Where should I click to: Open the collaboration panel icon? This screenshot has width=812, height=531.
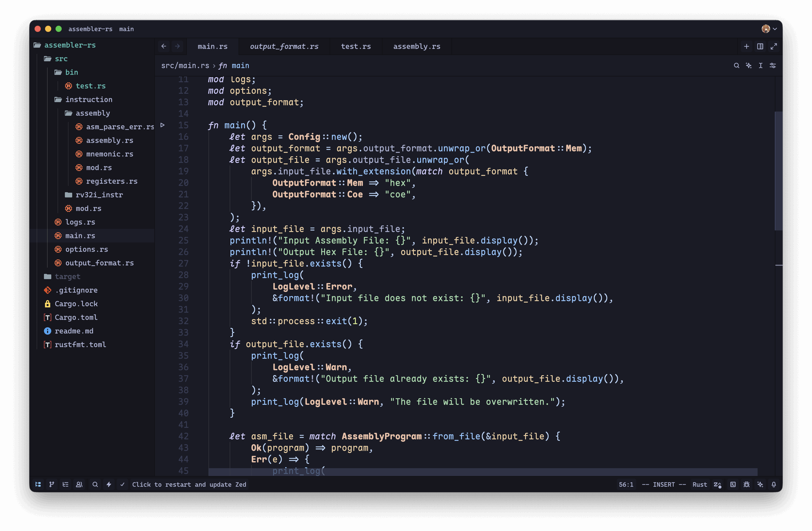[x=79, y=485]
